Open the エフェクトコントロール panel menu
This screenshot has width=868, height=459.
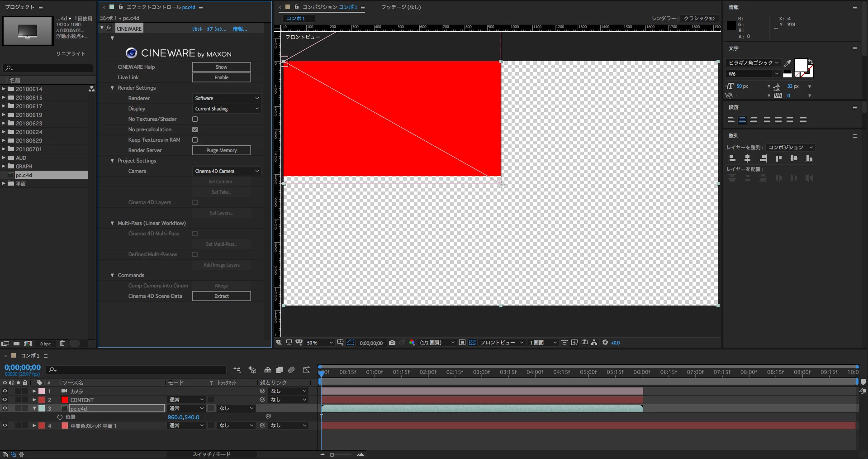(201, 7)
